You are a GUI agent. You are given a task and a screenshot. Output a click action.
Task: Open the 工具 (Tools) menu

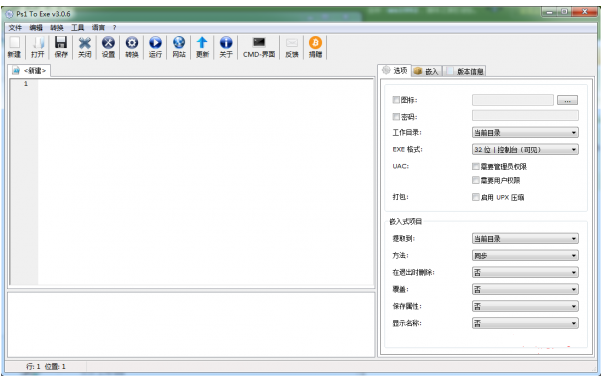[77, 28]
